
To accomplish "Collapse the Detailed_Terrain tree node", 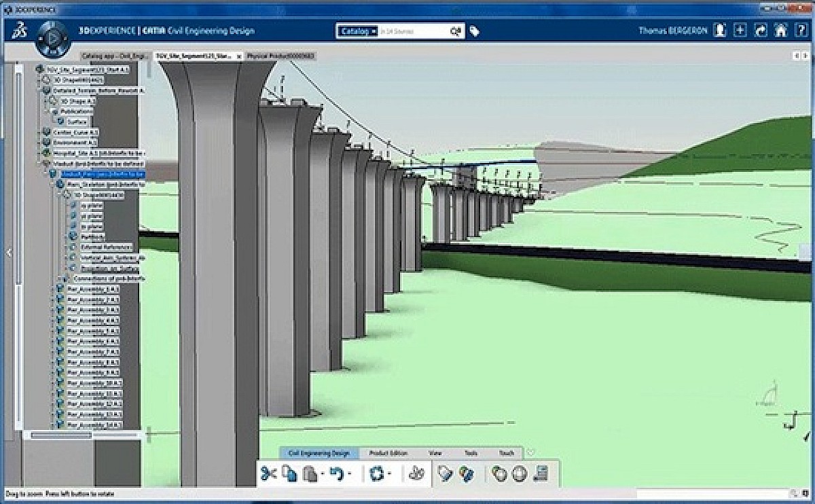I will [x=40, y=90].
